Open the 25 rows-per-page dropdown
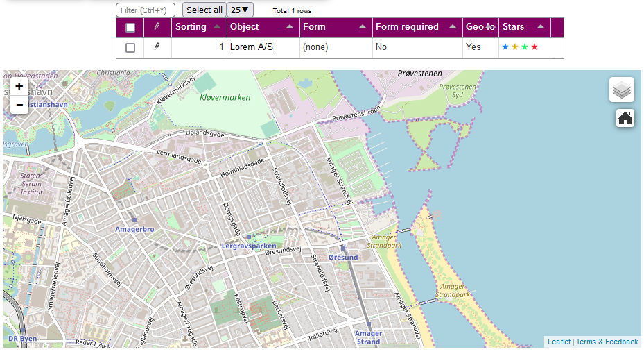 pos(241,10)
